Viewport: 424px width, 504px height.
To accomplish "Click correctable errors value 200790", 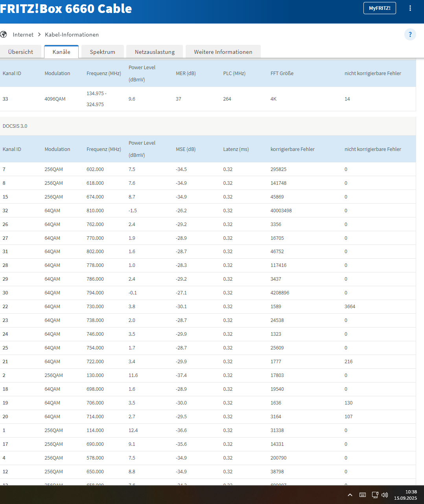I will (278, 458).
